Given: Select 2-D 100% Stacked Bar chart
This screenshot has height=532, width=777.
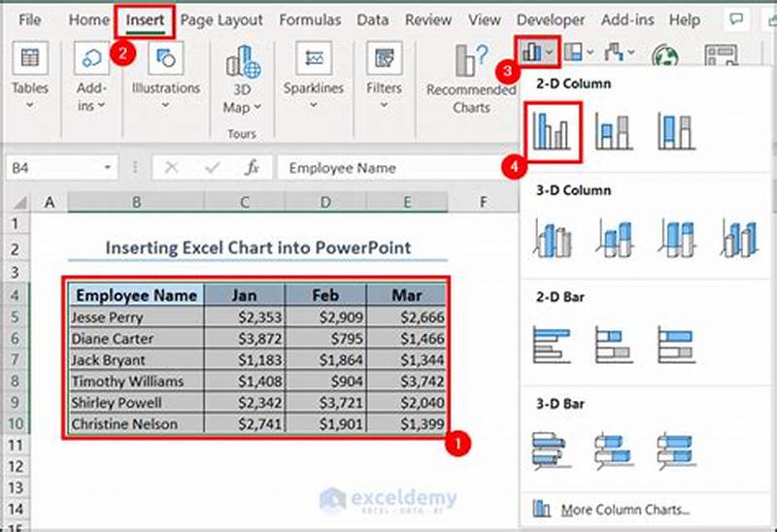Looking at the screenshot, I should click(x=676, y=345).
